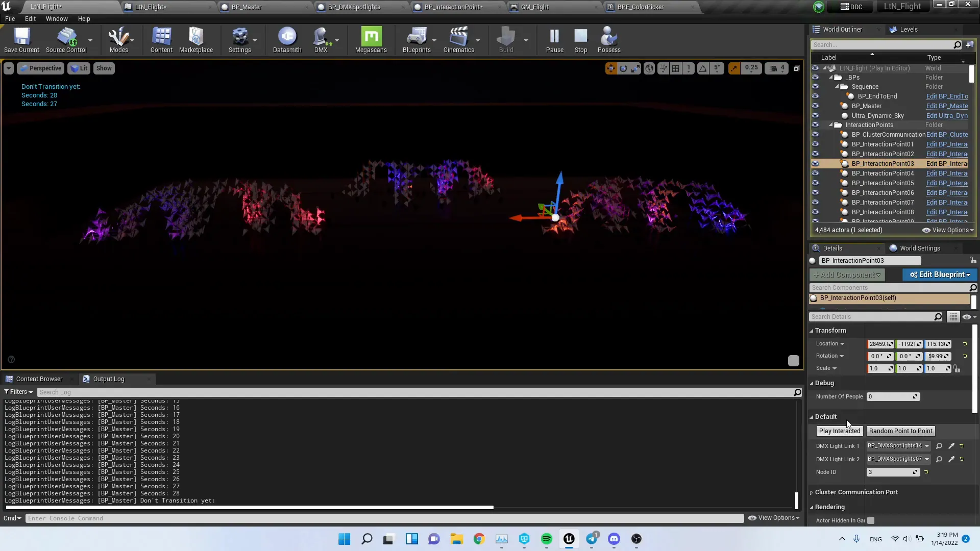The height and width of the screenshot is (551, 980).
Task: Open the DMX Light Link 2 dropdown
Action: click(x=898, y=459)
